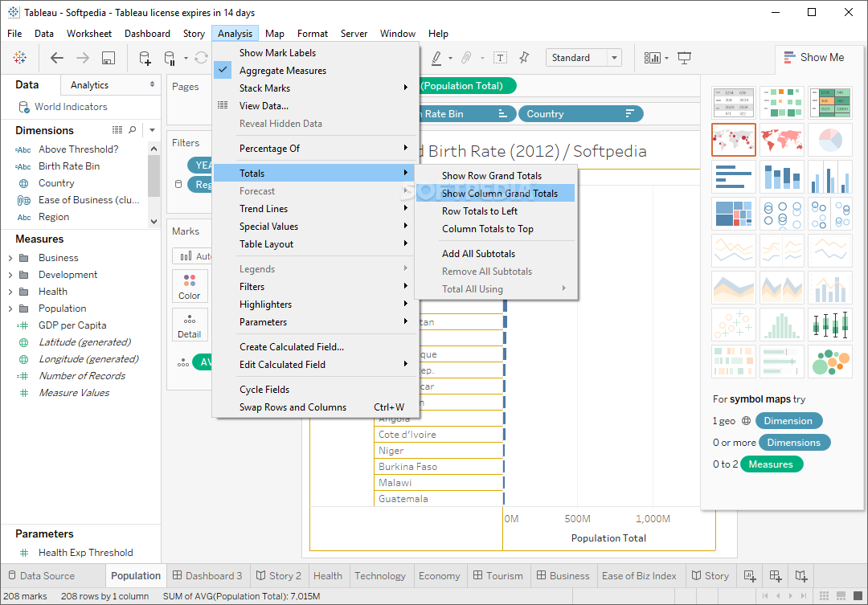Toggle Aggregate Measures checkmark option
Screen dimensions: 868x605
pyautogui.click(x=315, y=70)
